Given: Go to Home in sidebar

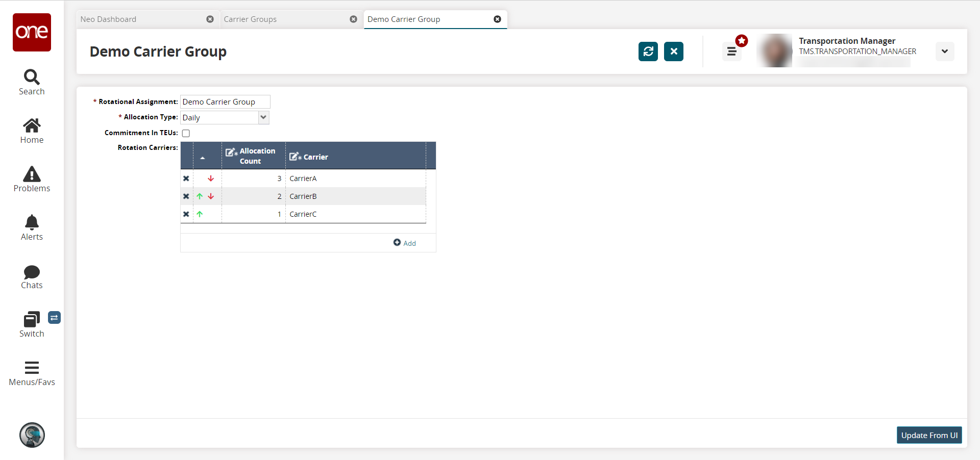Looking at the screenshot, I should [x=32, y=131].
